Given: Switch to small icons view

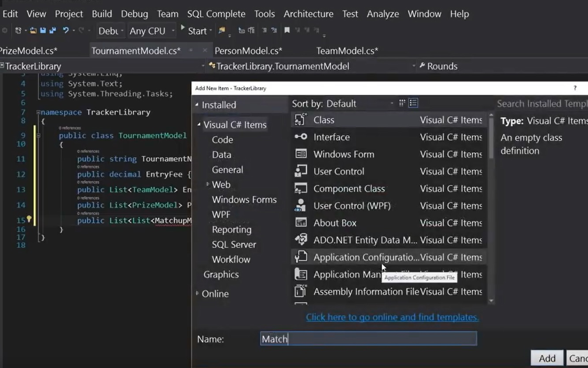Looking at the screenshot, I should click(x=402, y=103).
